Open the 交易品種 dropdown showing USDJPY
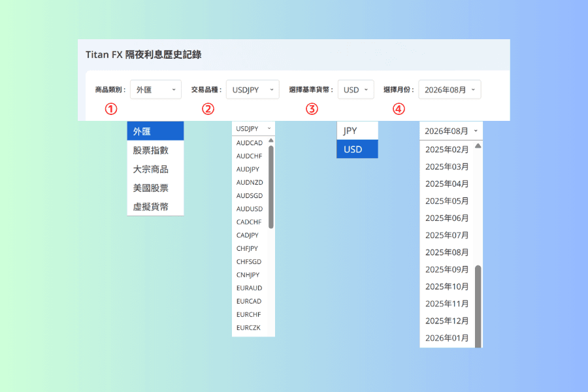The height and width of the screenshot is (392, 588). 252,90
